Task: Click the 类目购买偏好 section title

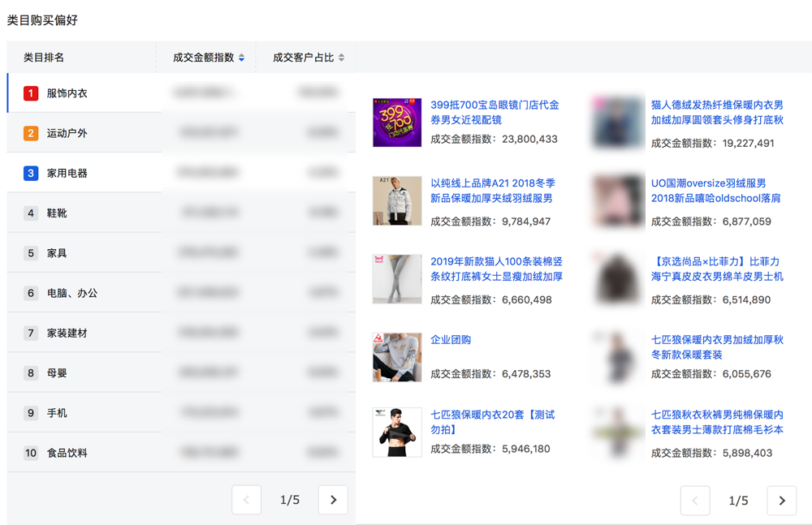Action: coord(42,20)
